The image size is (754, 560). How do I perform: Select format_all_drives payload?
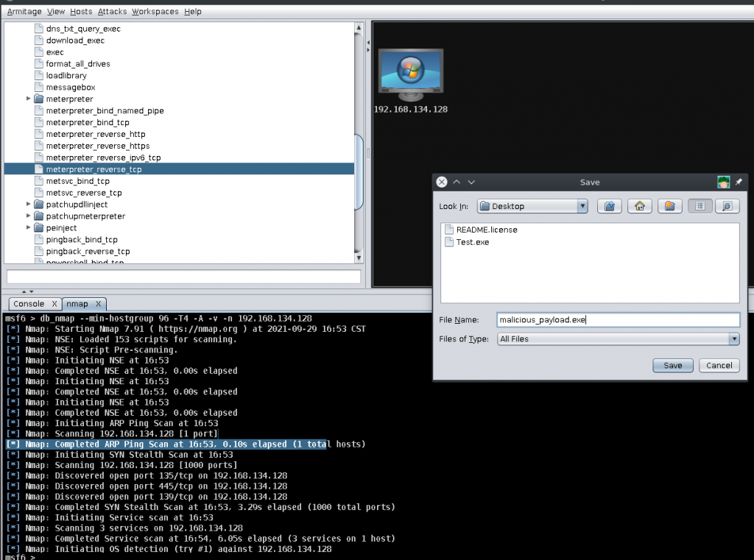click(x=78, y=63)
